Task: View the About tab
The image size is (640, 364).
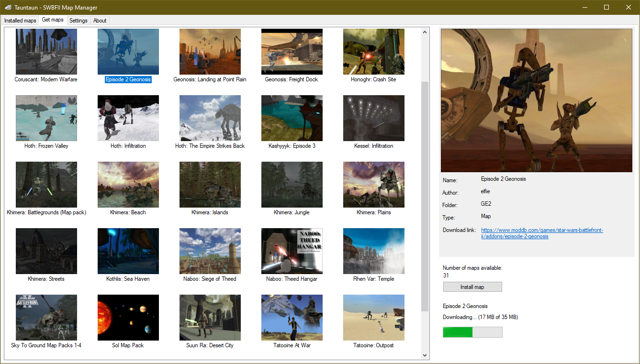Action: pyautogui.click(x=100, y=20)
